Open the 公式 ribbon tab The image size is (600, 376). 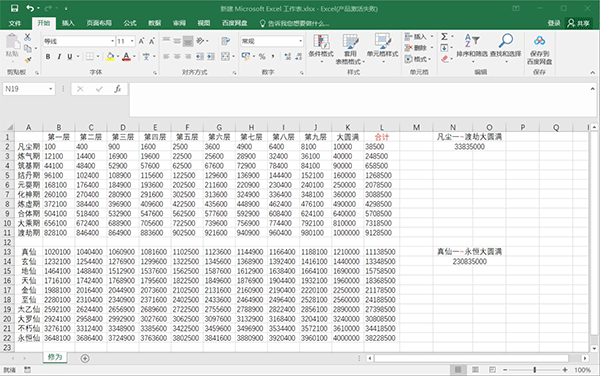[130, 23]
